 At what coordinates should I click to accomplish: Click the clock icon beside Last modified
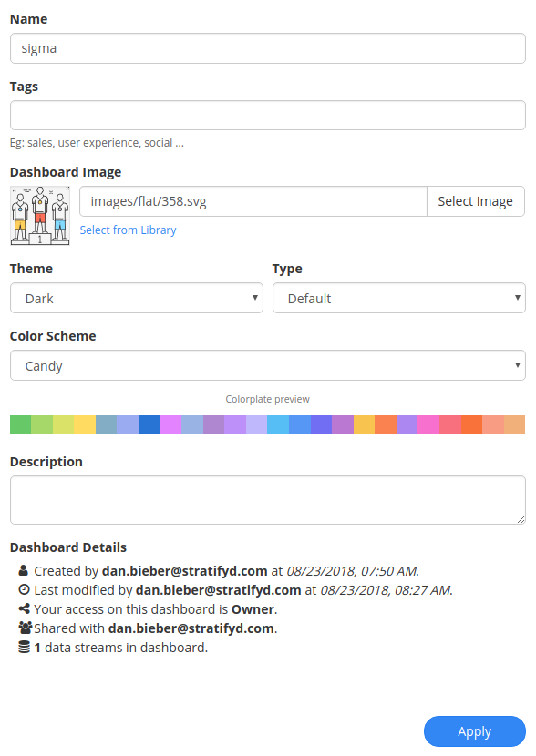pos(24,589)
